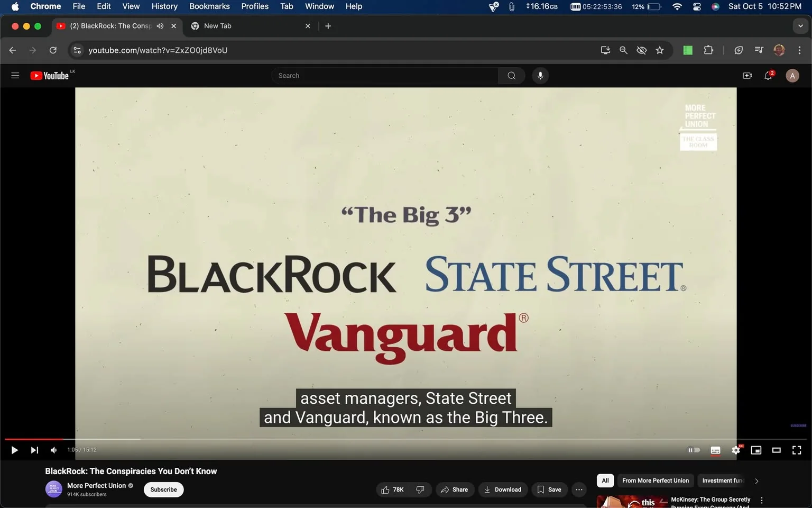Viewport: 812px width, 508px height.
Task: Open Wi-Fi status in menu bar
Action: click(x=677, y=6)
